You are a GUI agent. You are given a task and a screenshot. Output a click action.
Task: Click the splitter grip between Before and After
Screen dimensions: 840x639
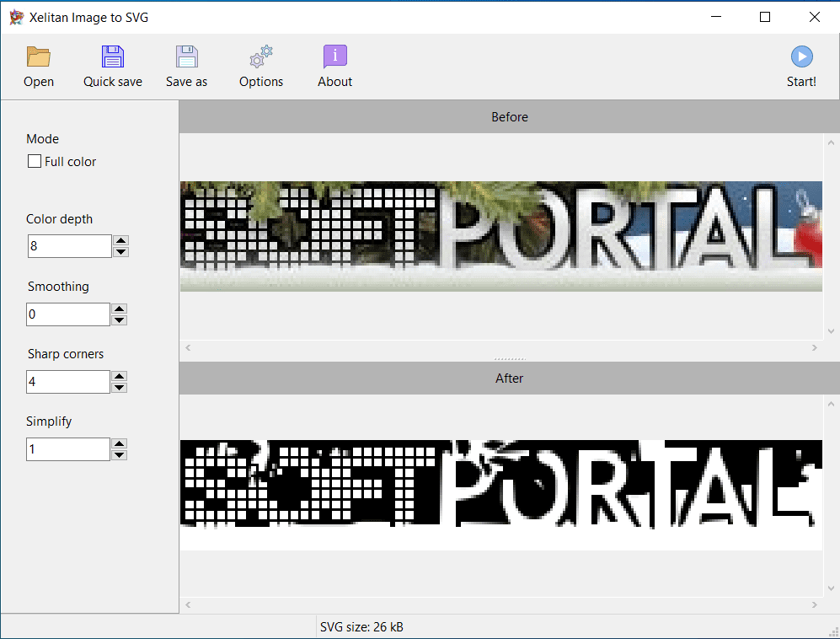510,358
